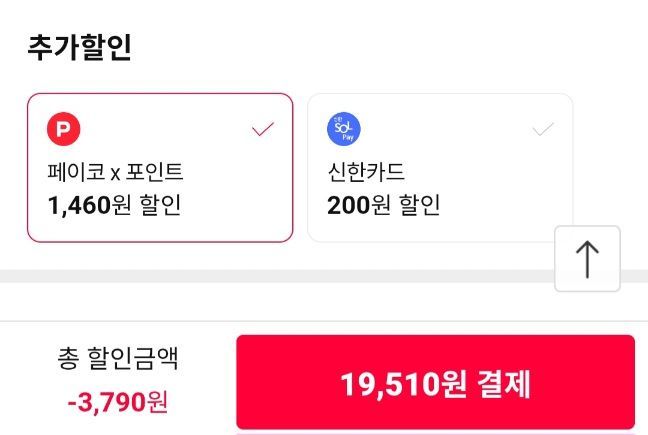
Task: Click the blue Shinhan SOL Pay logo
Action: pos(343,129)
